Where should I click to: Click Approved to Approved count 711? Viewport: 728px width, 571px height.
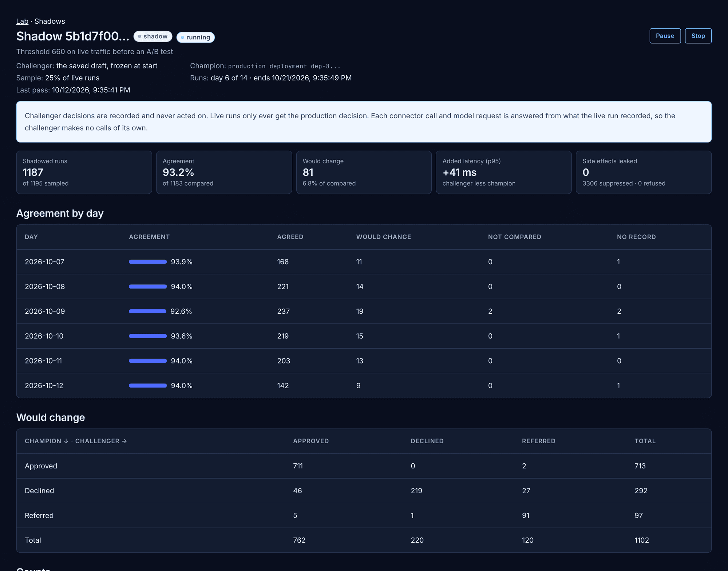pos(298,466)
